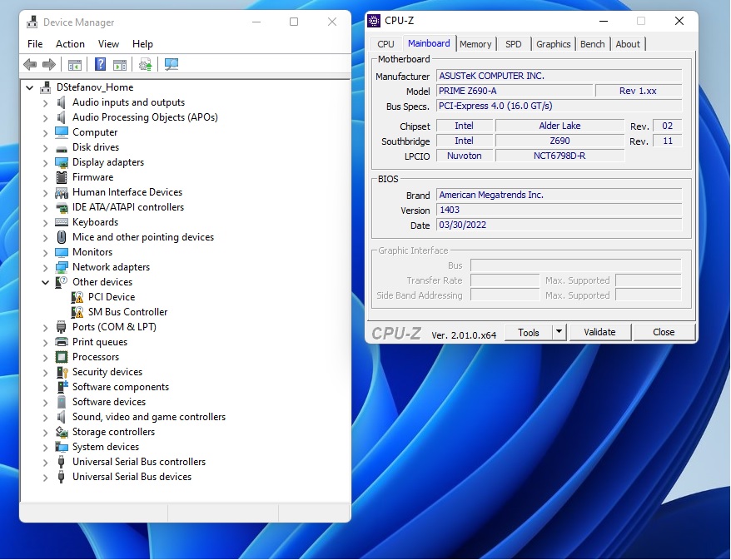The image size is (731, 560).
Task: Switch to the Graphics tab in CPU-Z
Action: click(554, 44)
